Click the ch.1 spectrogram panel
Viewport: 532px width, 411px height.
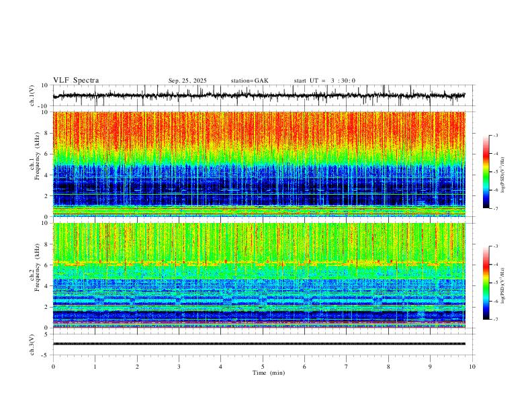point(259,164)
